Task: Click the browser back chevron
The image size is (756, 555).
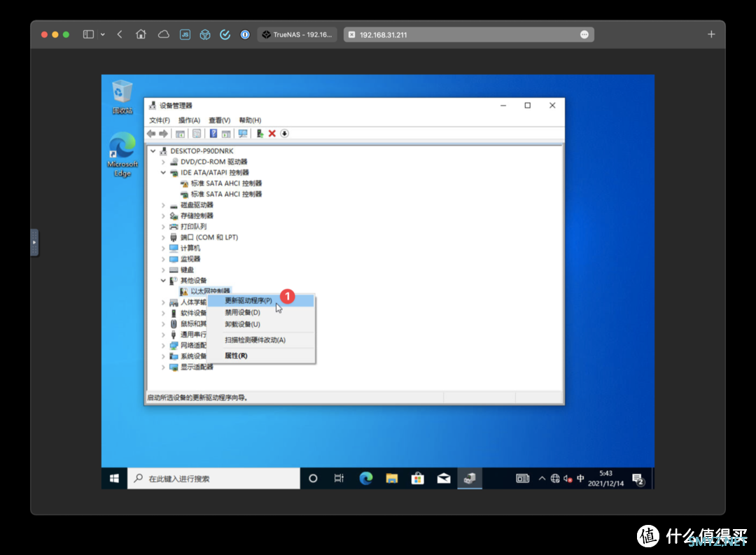Action: (120, 34)
